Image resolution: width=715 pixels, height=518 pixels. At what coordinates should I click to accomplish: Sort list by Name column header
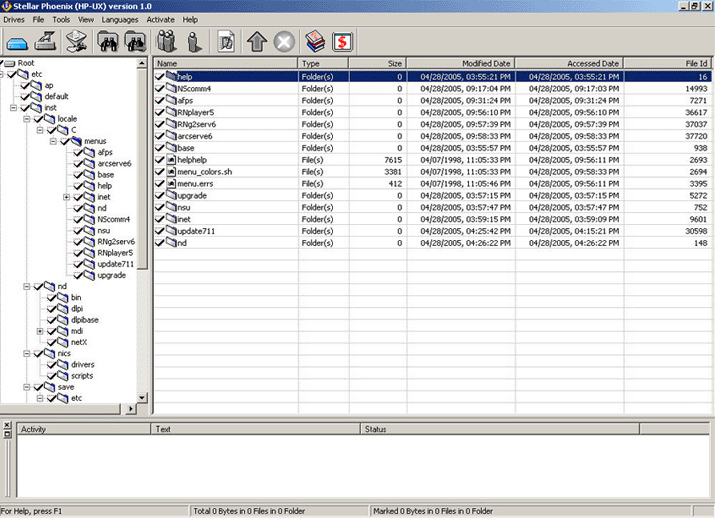(226, 63)
